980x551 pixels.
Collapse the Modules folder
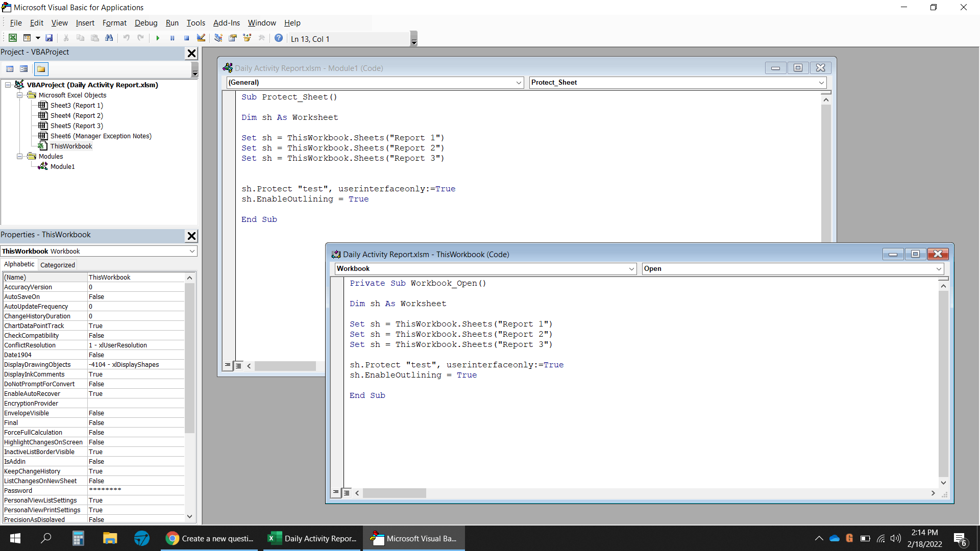pos(19,156)
